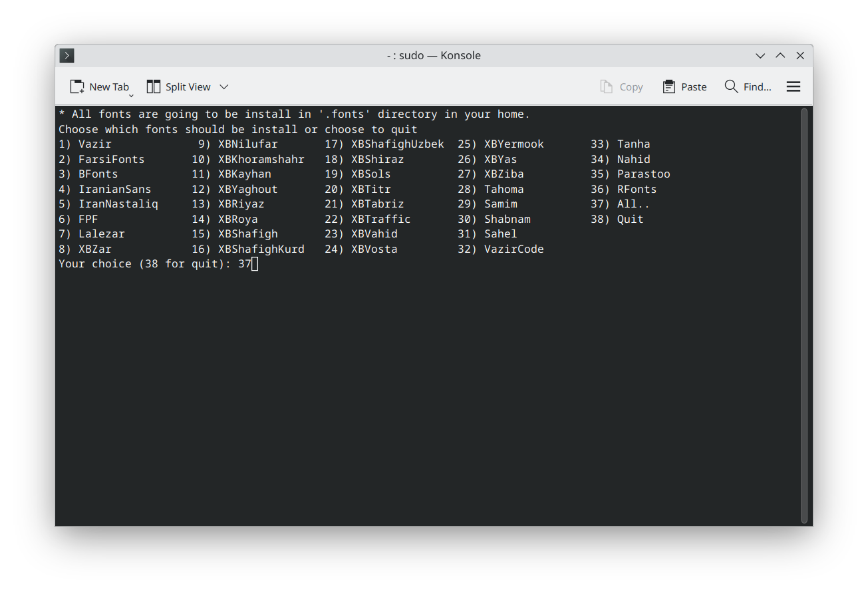
Task: Click the 'XBZar' list entry
Action: (x=95, y=249)
